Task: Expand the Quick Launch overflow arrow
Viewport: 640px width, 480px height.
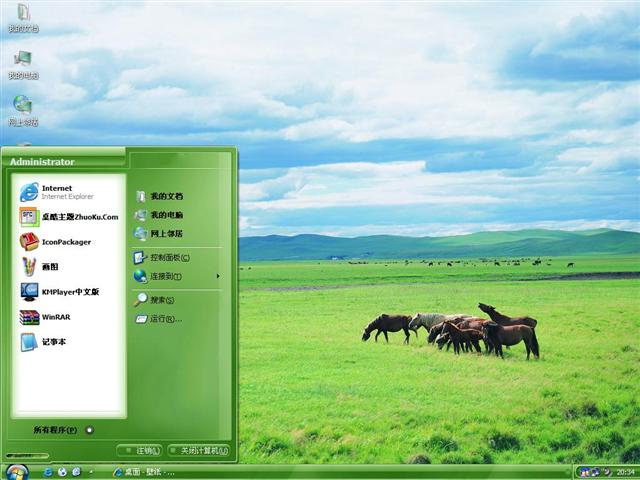Action: 91,472
